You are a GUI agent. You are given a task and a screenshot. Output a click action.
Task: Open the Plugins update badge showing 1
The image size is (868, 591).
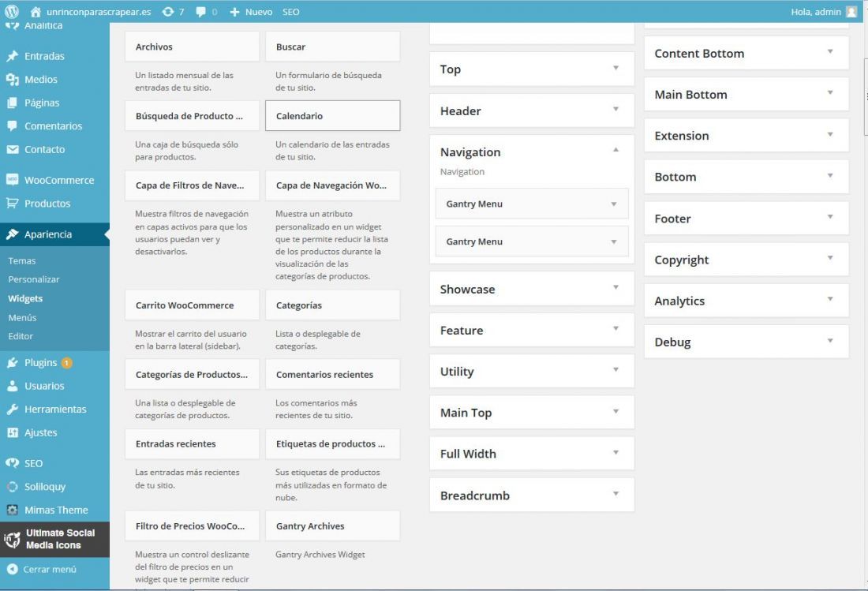66,363
